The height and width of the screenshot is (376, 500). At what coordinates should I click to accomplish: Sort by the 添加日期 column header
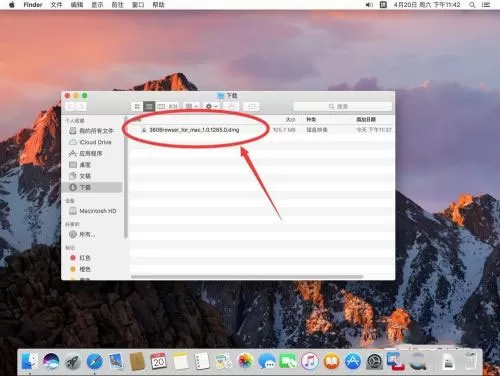pyautogui.click(x=366, y=119)
